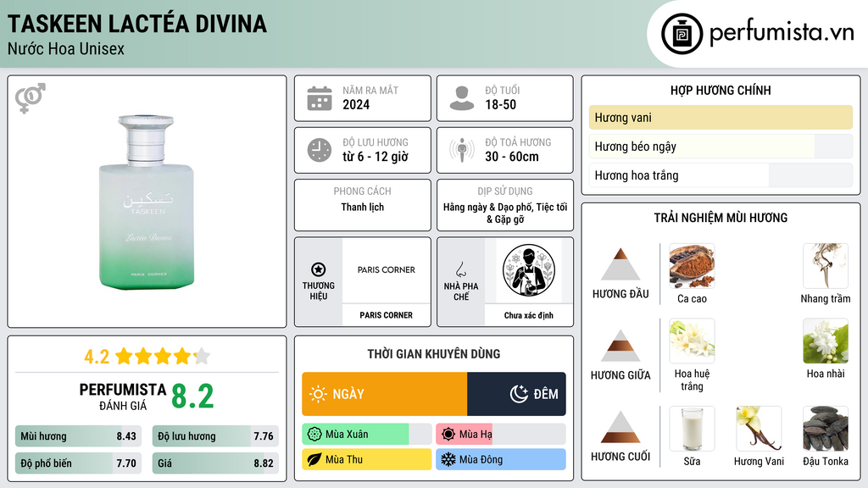Click the unisex gender symbol icon
This screenshot has height=488, width=868.
[30, 98]
